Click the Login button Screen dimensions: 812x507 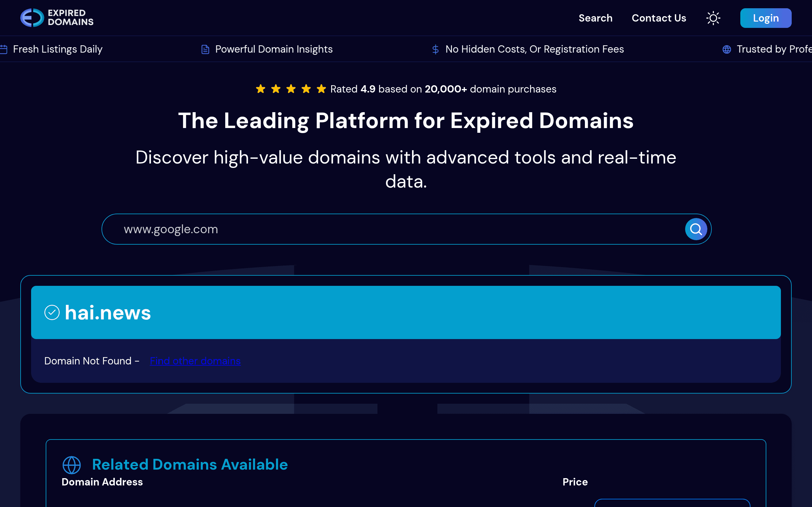click(766, 18)
